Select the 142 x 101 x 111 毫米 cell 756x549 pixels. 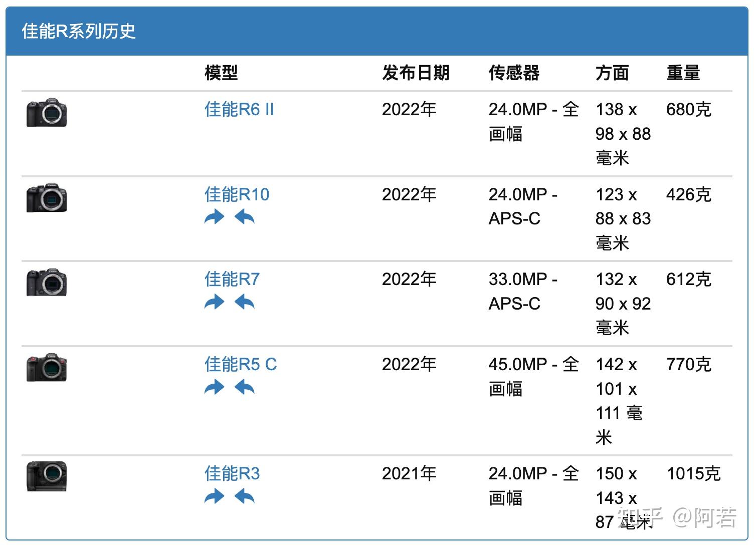[619, 401]
